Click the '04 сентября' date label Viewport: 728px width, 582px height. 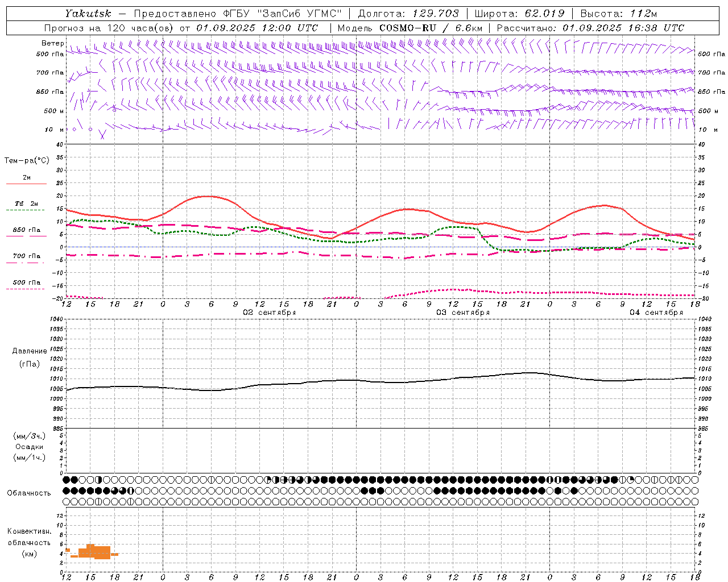coord(656,313)
